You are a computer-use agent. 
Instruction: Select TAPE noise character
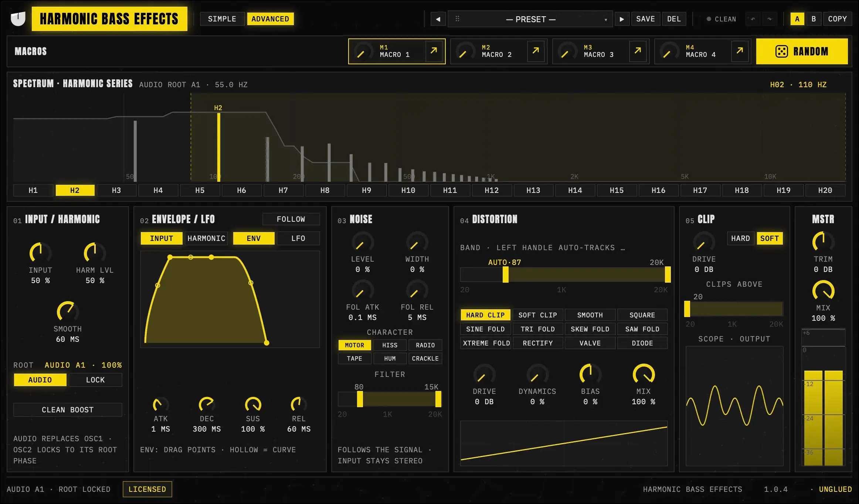click(354, 358)
